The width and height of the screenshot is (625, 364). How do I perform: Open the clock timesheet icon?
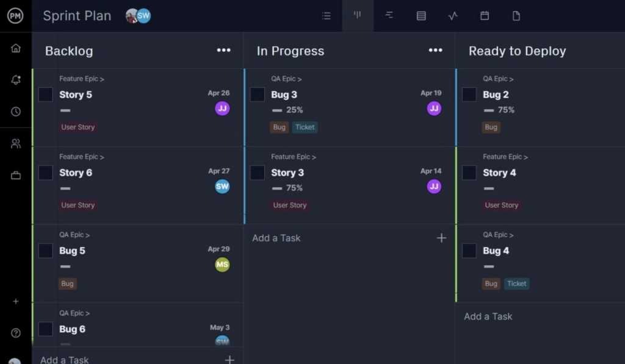15,112
